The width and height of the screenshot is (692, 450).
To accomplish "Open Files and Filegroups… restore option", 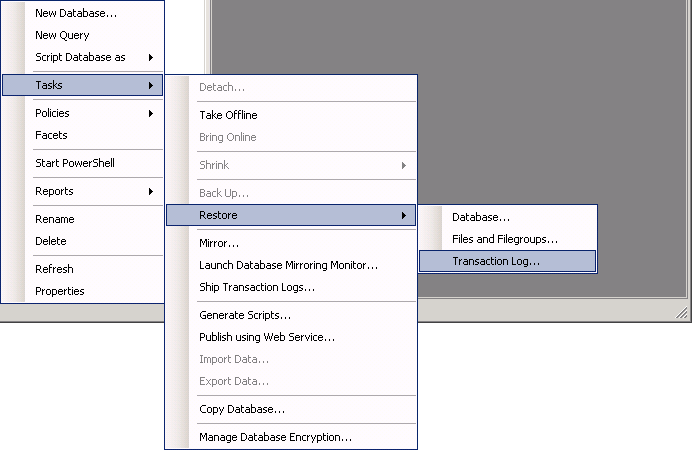I will [x=507, y=239].
